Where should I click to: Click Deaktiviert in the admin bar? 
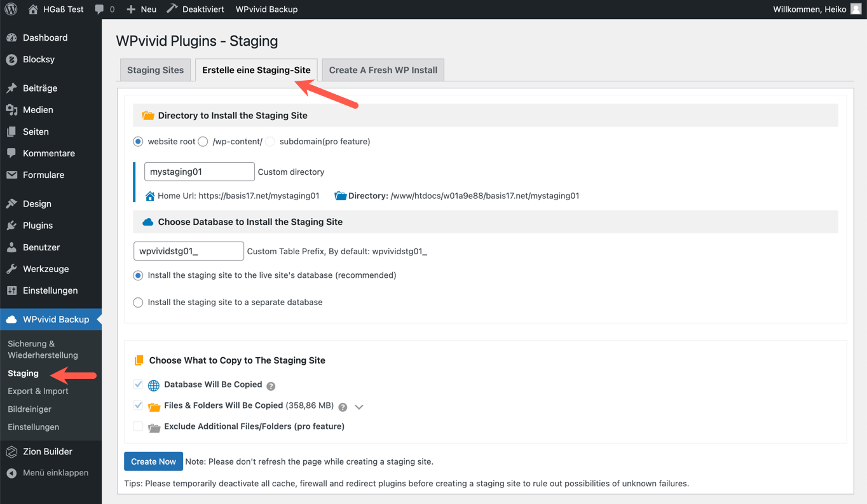(196, 9)
